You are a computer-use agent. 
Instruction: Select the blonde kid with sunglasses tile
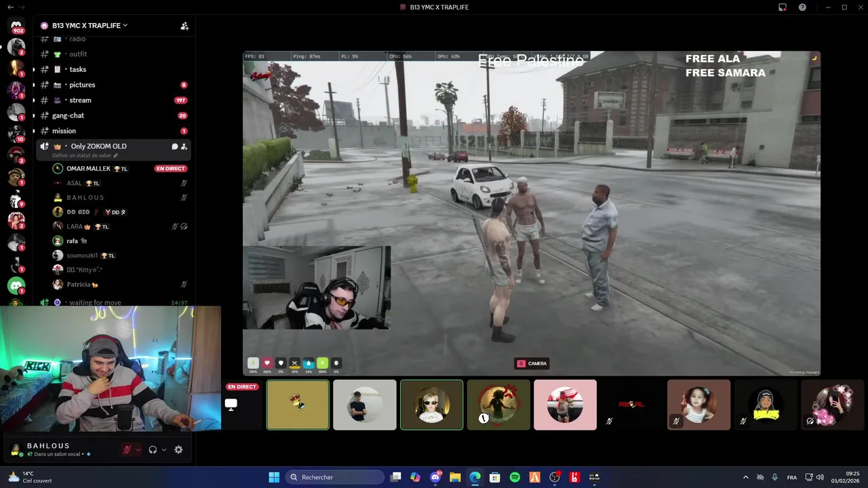click(431, 405)
